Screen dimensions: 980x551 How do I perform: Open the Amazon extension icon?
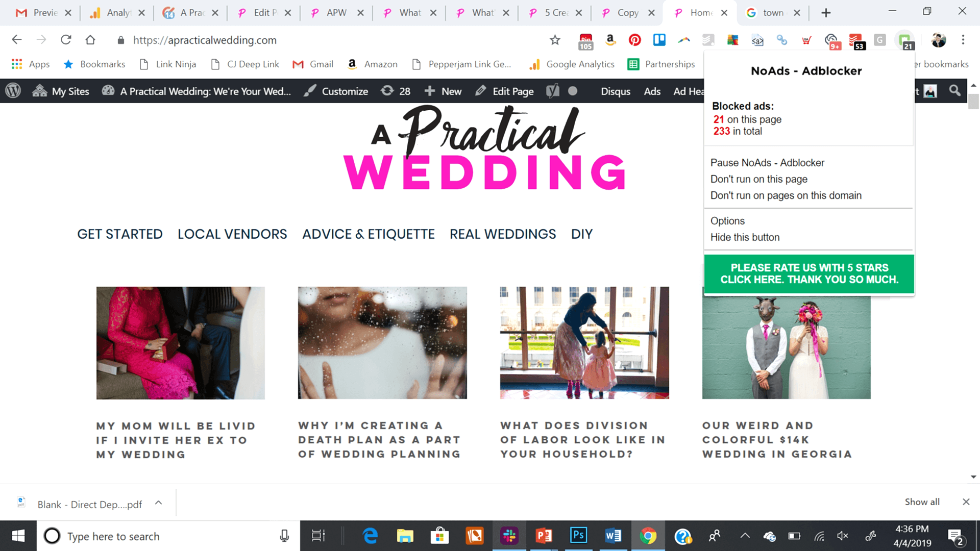tap(610, 40)
